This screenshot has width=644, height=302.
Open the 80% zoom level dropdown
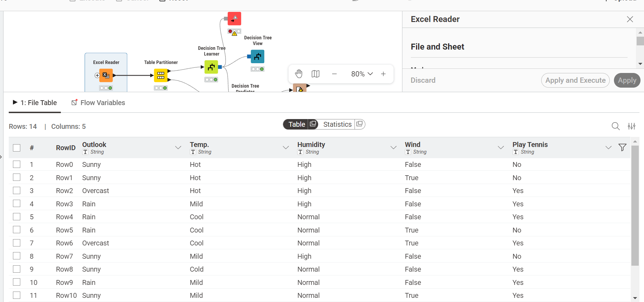pos(362,74)
